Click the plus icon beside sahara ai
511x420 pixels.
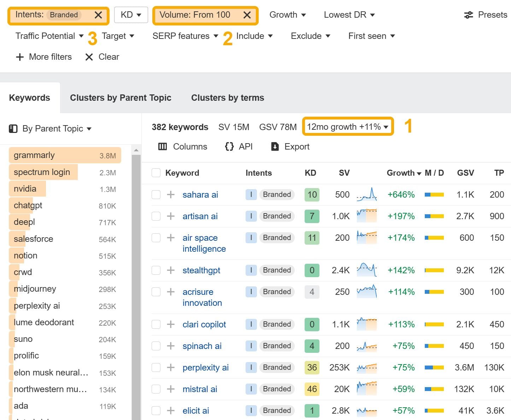tap(171, 194)
